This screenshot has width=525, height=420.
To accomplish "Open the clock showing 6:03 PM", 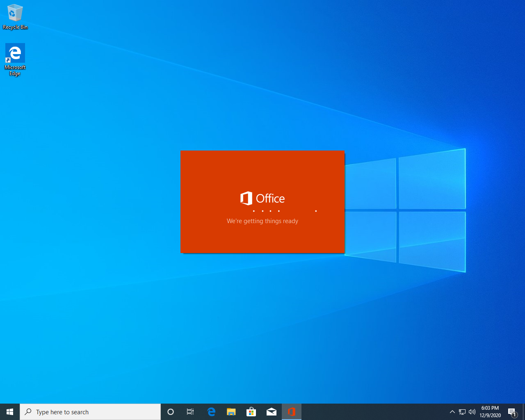I will coord(490,412).
